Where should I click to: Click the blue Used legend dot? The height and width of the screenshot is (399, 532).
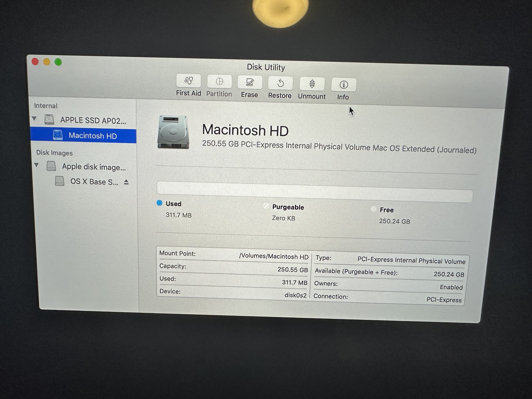point(160,203)
